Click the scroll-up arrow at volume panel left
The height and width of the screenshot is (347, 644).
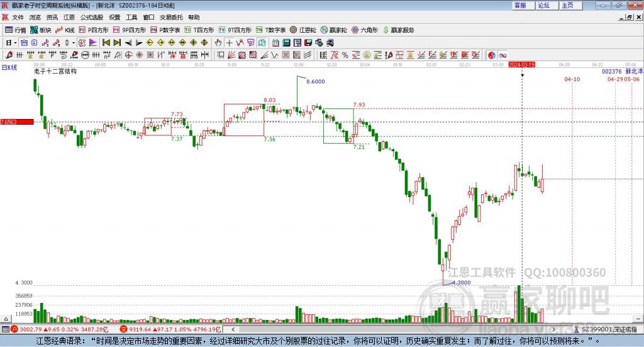(x=6, y=319)
